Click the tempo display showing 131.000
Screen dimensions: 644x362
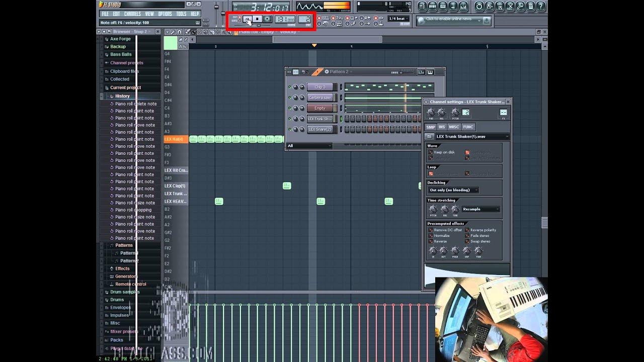285,19
